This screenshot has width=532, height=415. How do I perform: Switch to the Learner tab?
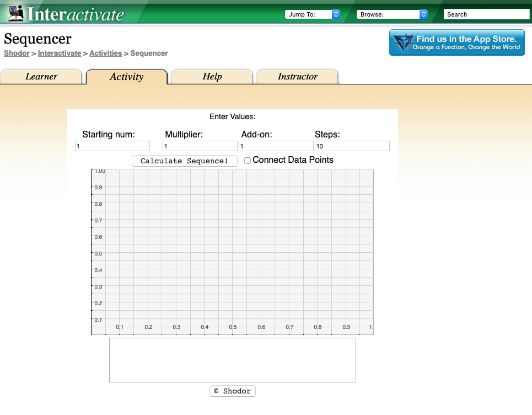pos(41,77)
